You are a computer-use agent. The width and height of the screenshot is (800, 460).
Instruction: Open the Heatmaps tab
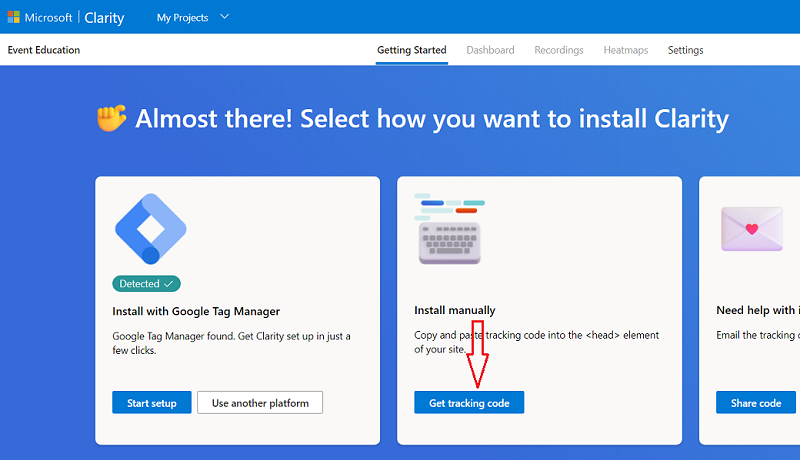626,50
